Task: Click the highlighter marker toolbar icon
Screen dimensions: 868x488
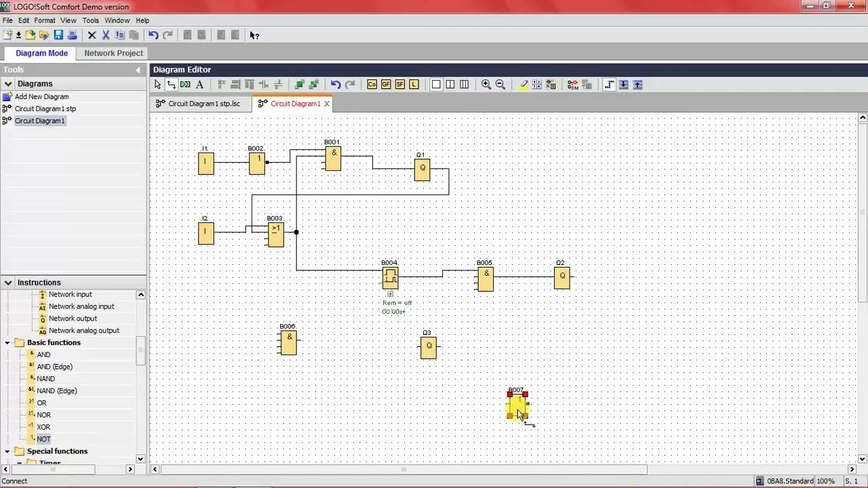Action: (x=523, y=85)
